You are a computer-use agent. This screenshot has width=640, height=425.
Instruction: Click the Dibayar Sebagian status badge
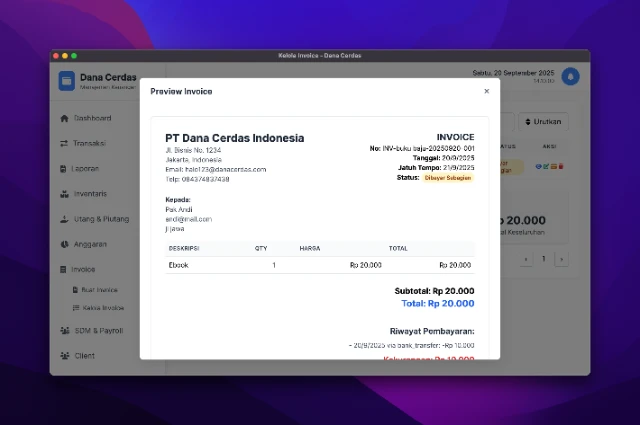point(448,178)
